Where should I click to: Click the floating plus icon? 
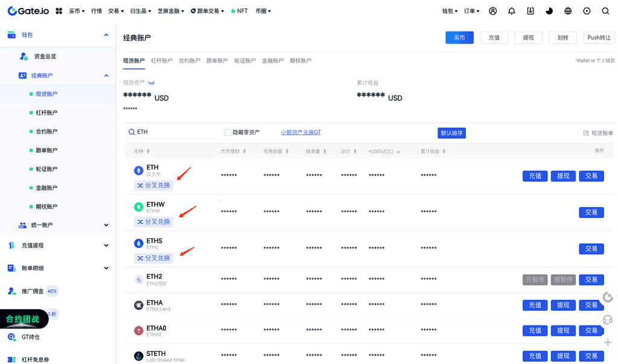point(608,342)
